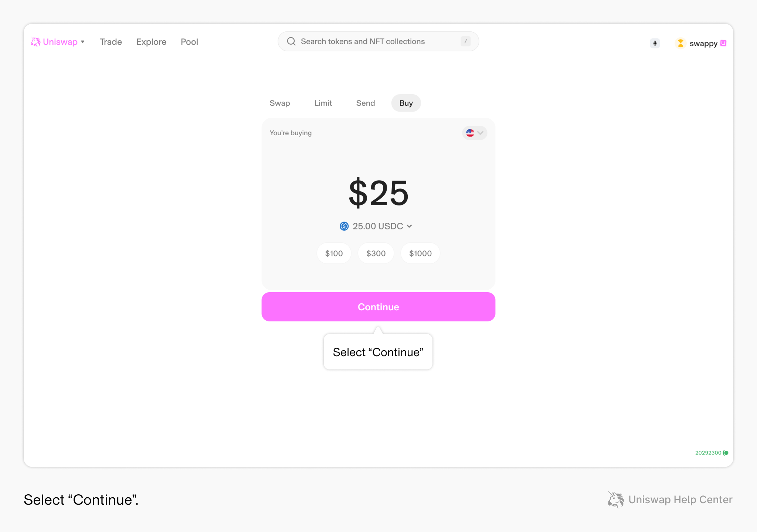
Task: Click the magnifying glass search icon
Action: [291, 41]
